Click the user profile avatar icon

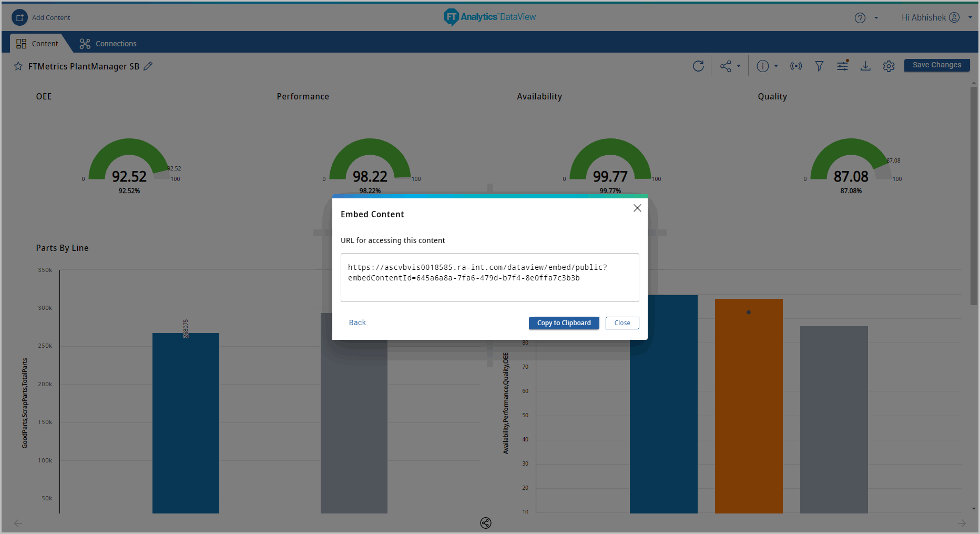954,17
